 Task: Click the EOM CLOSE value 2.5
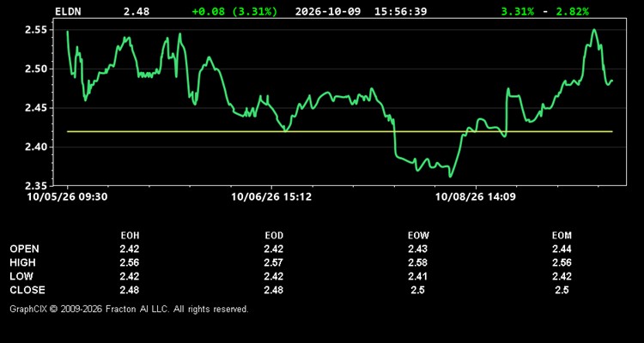[x=562, y=290]
